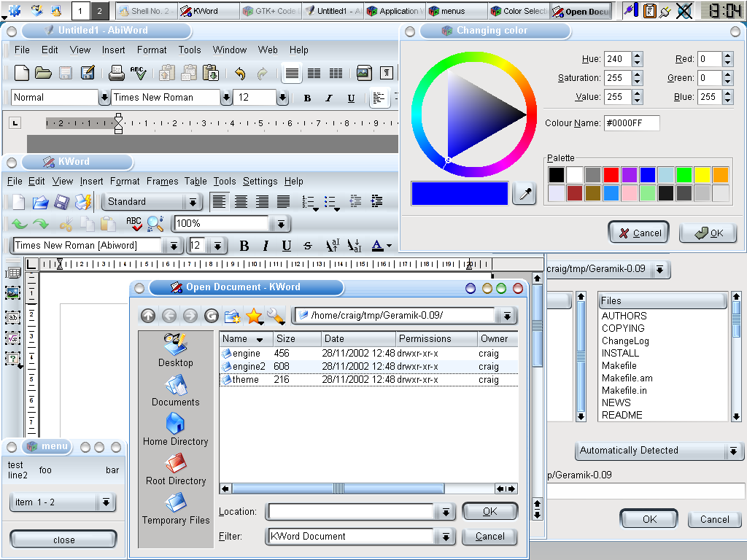Screen dimensions: 747x560
Task: Click Paste icon in AbiWord toolbar
Action: (211, 73)
